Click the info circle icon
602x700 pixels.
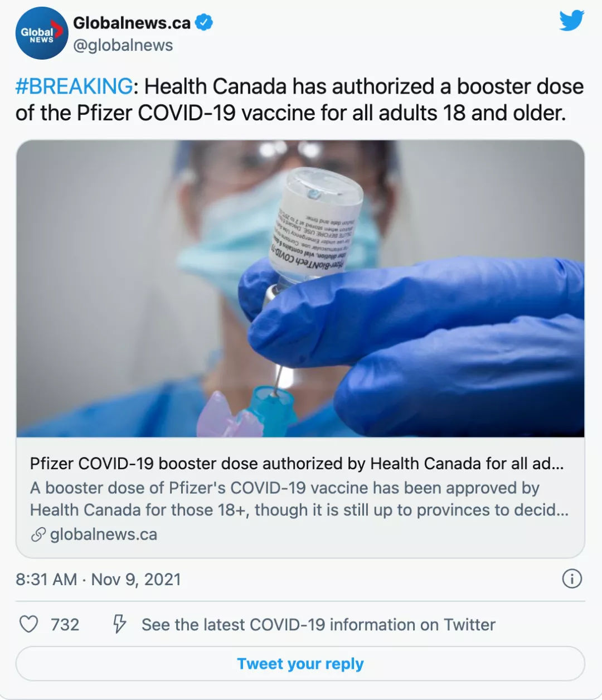(x=572, y=579)
